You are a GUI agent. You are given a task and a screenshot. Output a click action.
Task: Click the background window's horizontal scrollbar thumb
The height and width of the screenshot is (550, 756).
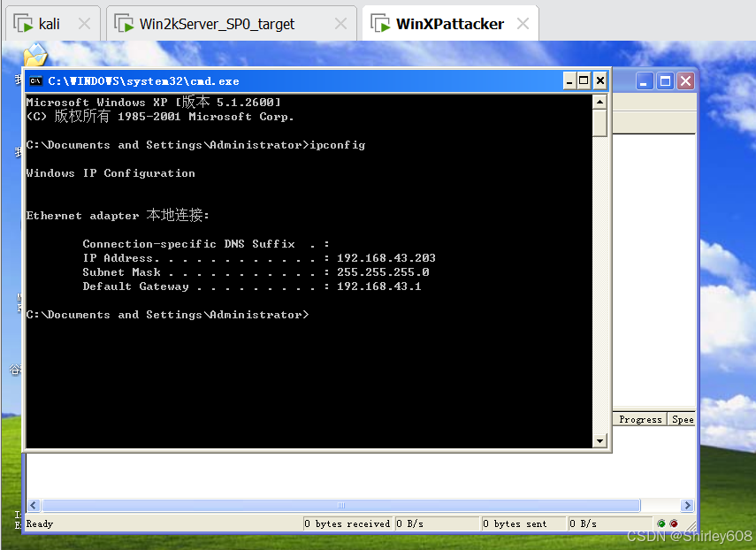[341, 505]
